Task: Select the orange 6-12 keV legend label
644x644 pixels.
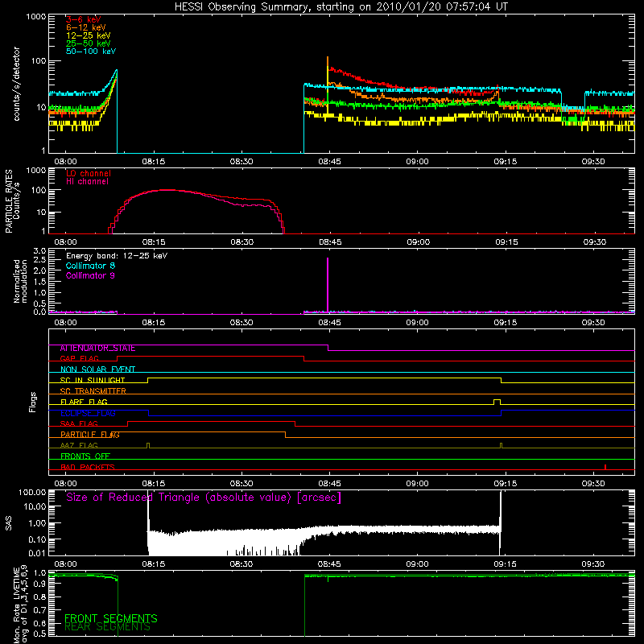Action: click(x=86, y=27)
